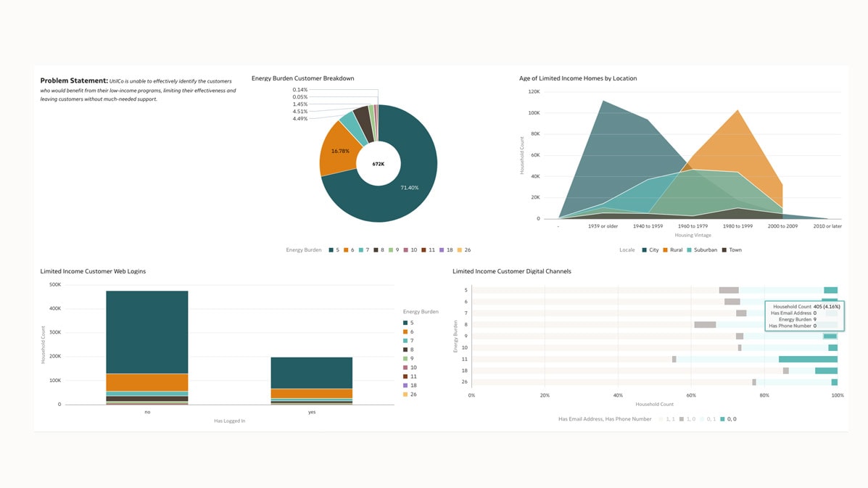Screen dimensions: 868x488
Task: Toggle Energy Burden 5 in the donut chart legend
Action: 335,250
